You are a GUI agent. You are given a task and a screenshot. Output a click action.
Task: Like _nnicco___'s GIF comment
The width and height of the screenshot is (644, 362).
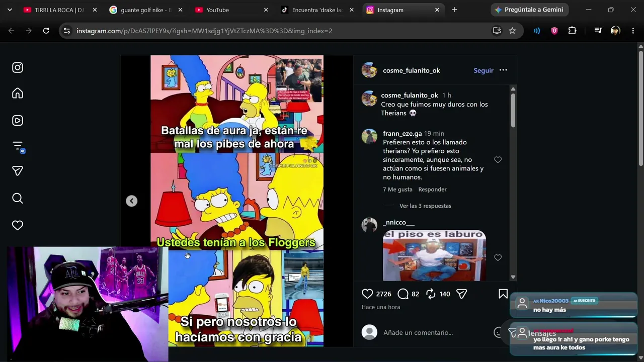click(498, 257)
